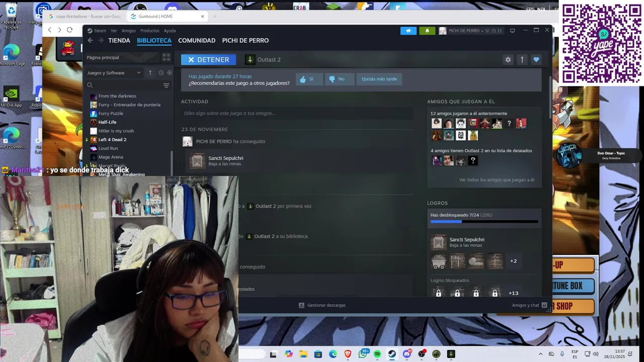Image resolution: width=644 pixels, height=362 pixels.
Task: Open collections grid view icon
Action: tap(166, 57)
